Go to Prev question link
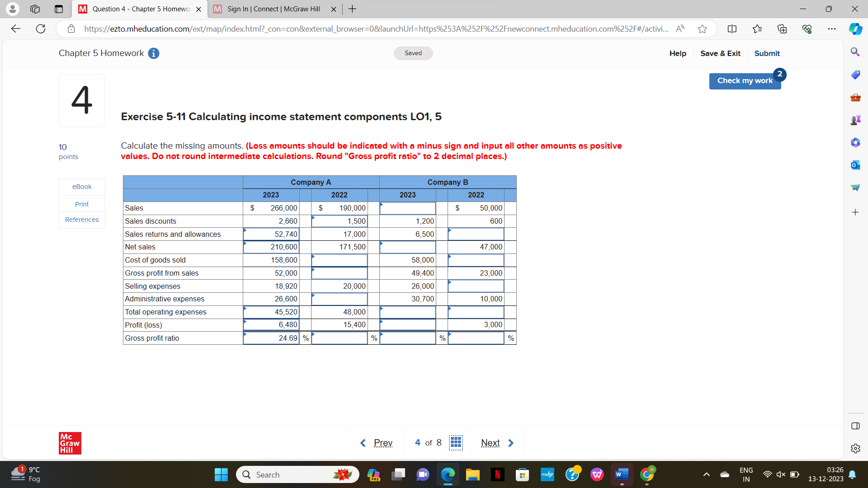868x488 pixels. pos(383,443)
